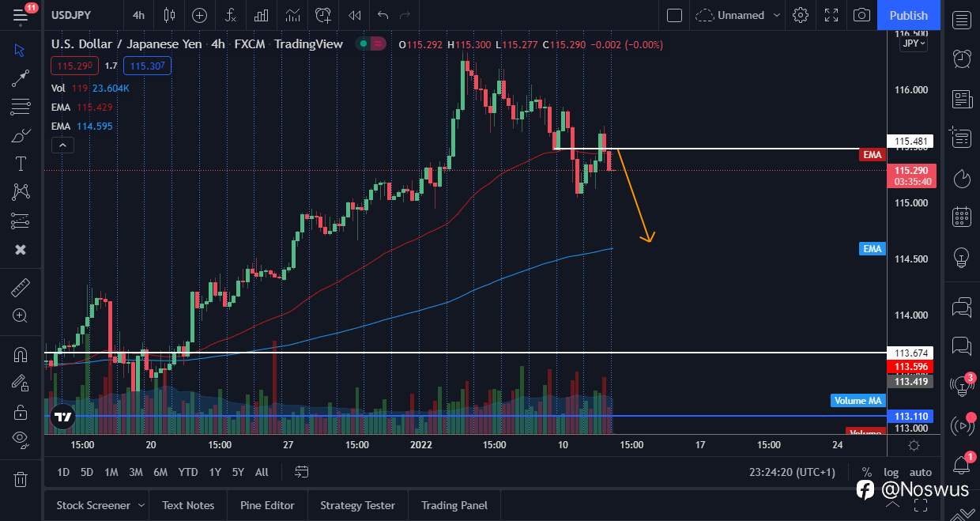
Task: Click the Publish button
Action: [x=908, y=15]
